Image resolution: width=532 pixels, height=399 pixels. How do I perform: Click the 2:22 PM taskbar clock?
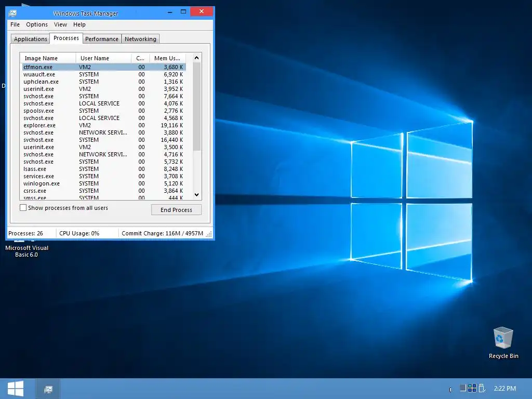click(x=504, y=388)
